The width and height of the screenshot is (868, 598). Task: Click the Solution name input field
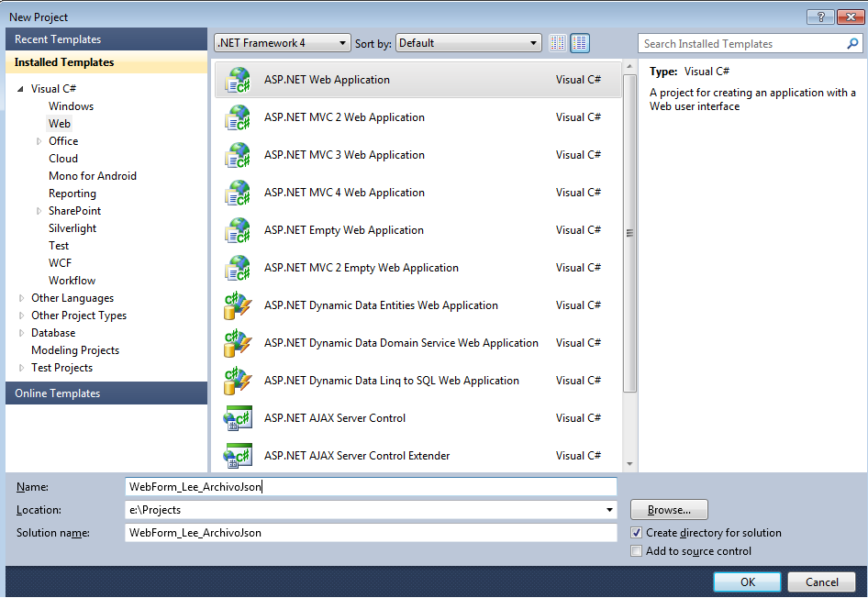point(371,533)
